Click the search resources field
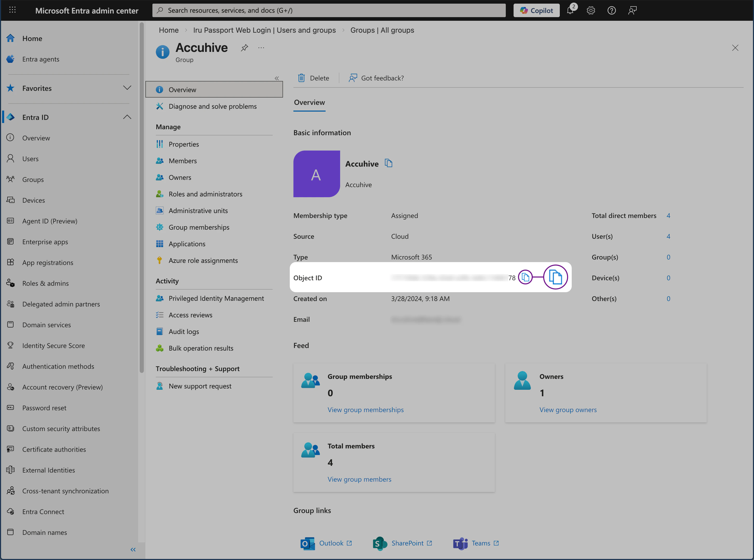The width and height of the screenshot is (754, 560). 329,10
